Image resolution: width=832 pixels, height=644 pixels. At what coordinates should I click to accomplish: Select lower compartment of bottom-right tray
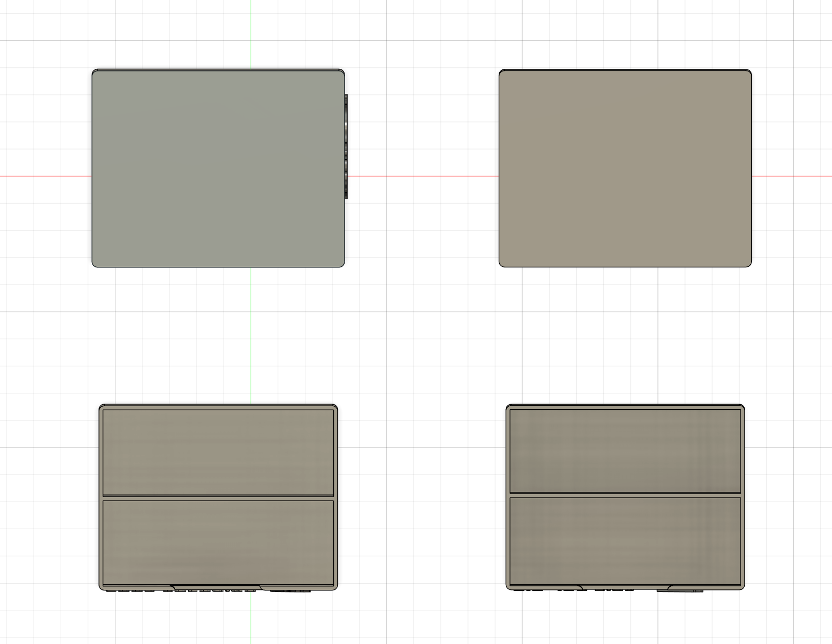625,540
